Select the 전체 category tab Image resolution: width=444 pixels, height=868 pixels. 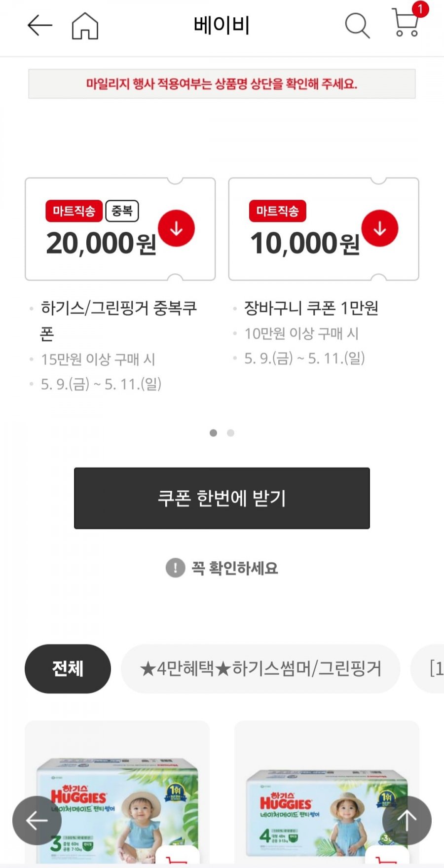click(68, 669)
